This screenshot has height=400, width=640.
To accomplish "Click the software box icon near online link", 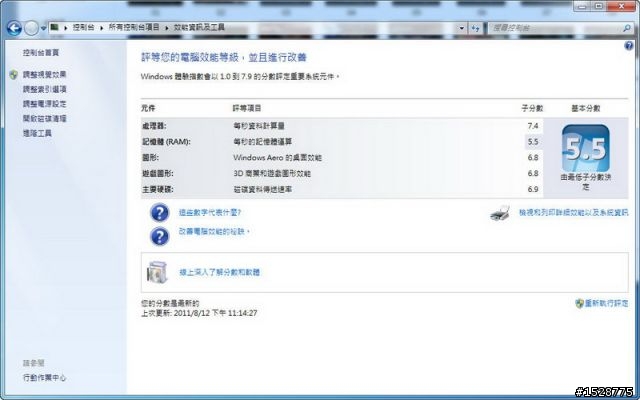I will (x=157, y=272).
